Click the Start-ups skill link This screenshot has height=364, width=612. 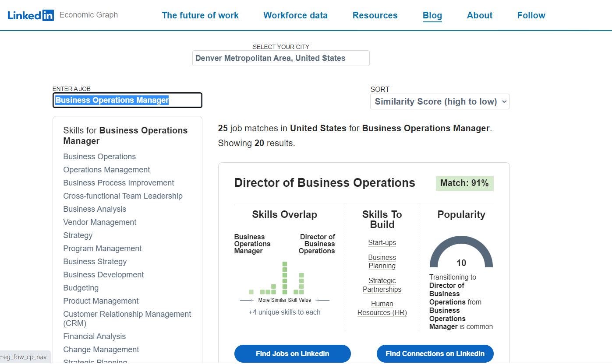pos(382,243)
